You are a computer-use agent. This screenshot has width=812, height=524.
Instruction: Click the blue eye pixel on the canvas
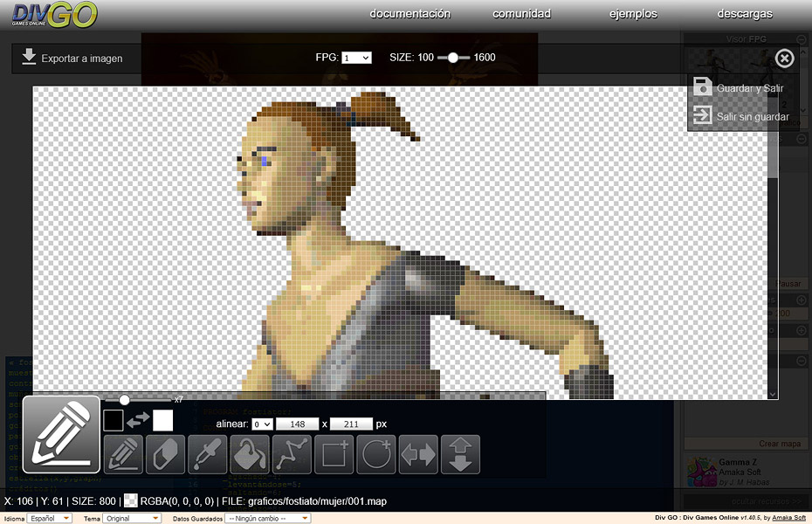(x=265, y=161)
